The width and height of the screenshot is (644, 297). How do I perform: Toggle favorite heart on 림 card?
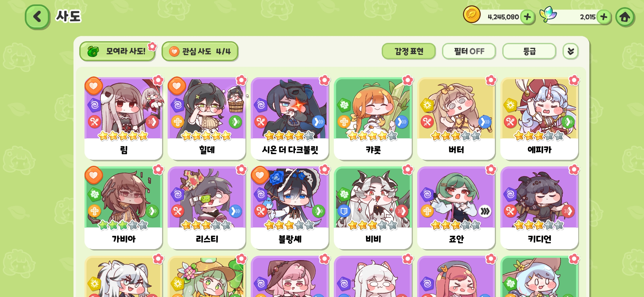point(94,86)
